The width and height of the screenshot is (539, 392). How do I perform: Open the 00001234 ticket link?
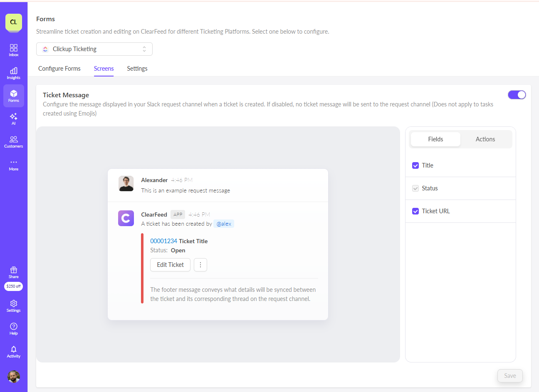tap(163, 241)
